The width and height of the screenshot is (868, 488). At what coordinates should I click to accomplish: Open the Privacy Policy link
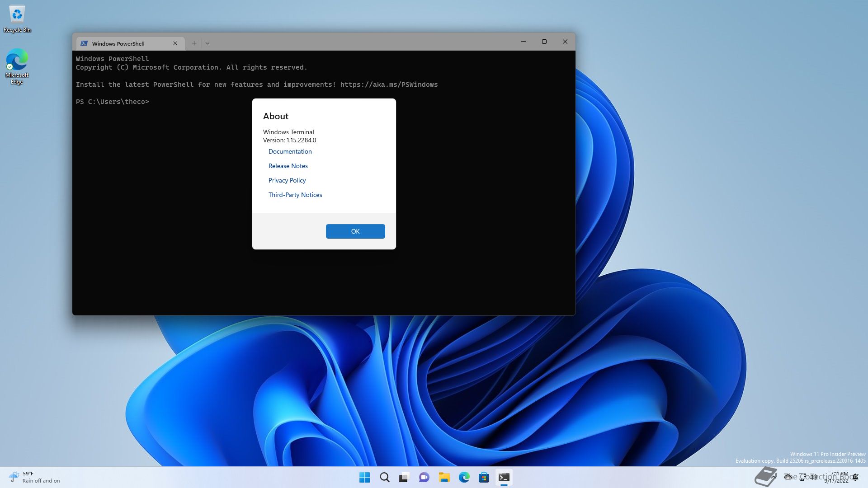pyautogui.click(x=287, y=180)
